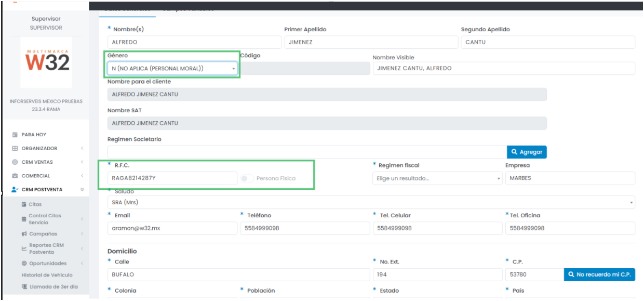Click the Agregar button
644x301 pixels.
click(527, 152)
